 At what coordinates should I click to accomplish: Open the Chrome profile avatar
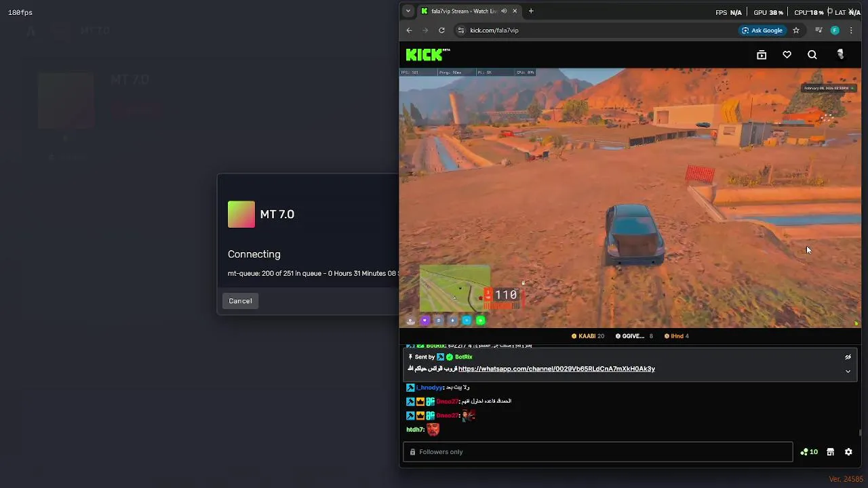[x=835, y=30]
